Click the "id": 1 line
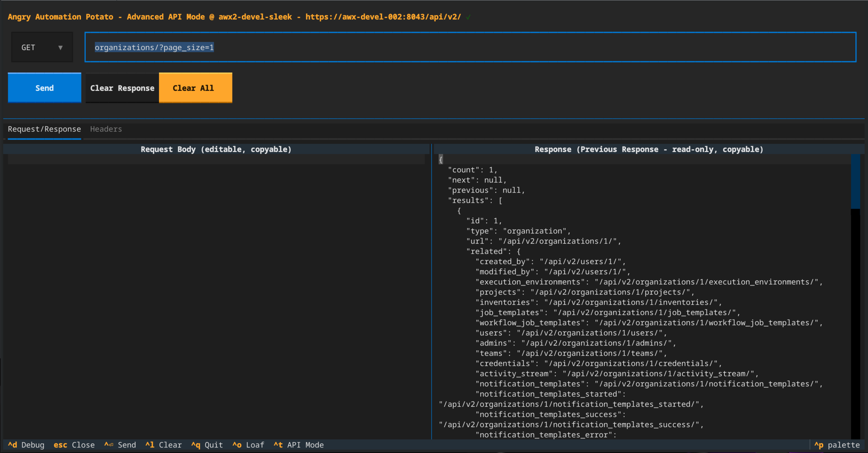868x453 pixels. (484, 221)
